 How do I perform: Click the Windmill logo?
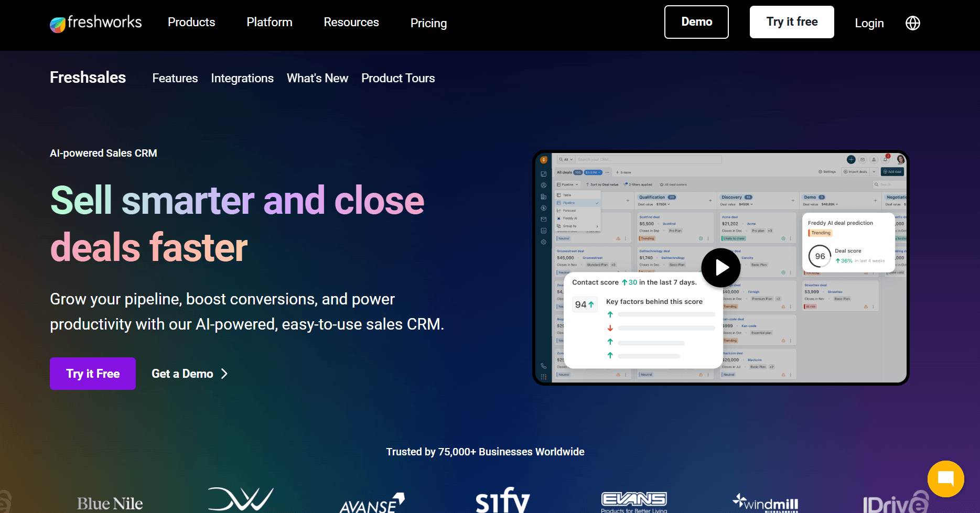(766, 503)
